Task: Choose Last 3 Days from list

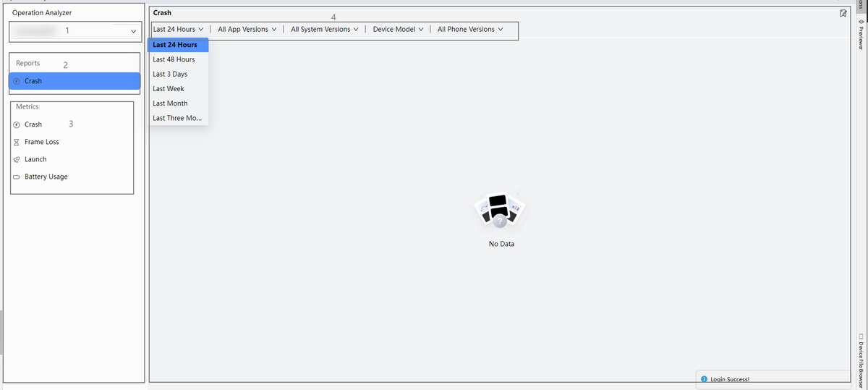Action: [x=170, y=75]
